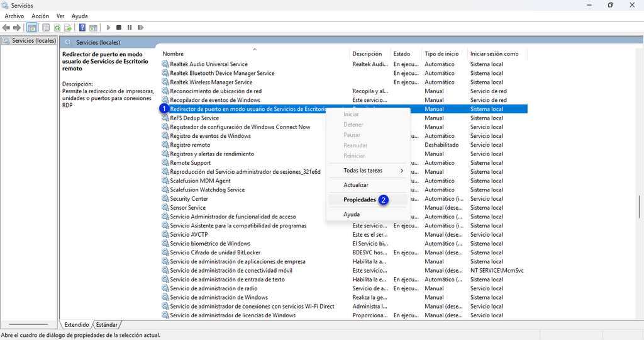Click the Pause Service toolbar icon
Screen dimensions: 644x340
130,28
